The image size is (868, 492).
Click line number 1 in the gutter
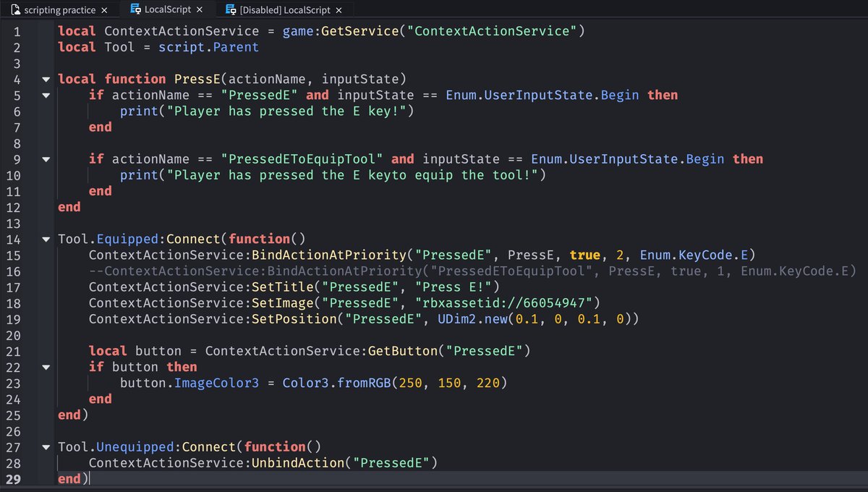(x=17, y=32)
